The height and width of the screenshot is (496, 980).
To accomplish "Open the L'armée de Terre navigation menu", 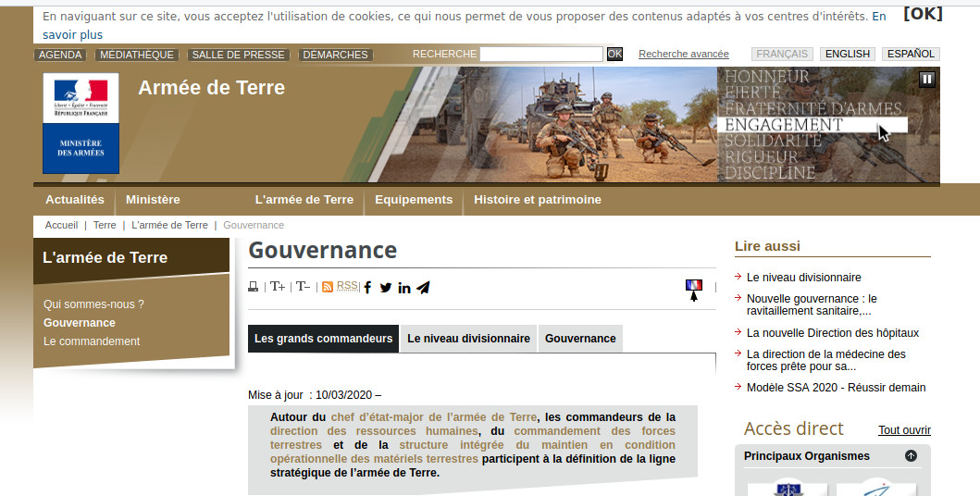I will (x=304, y=199).
